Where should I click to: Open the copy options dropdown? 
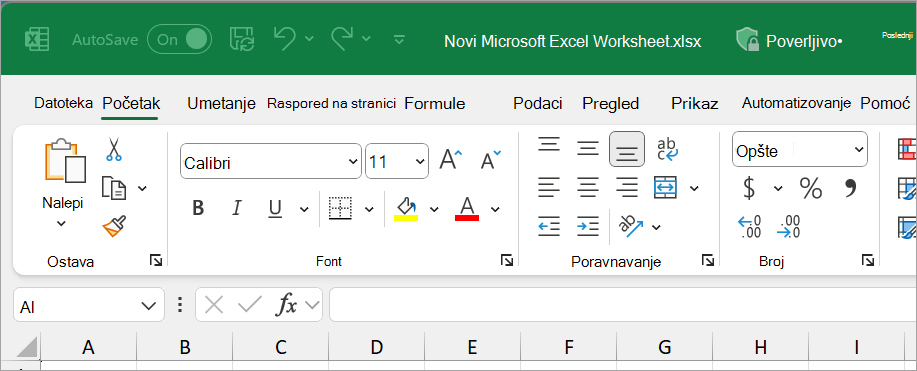tap(142, 188)
